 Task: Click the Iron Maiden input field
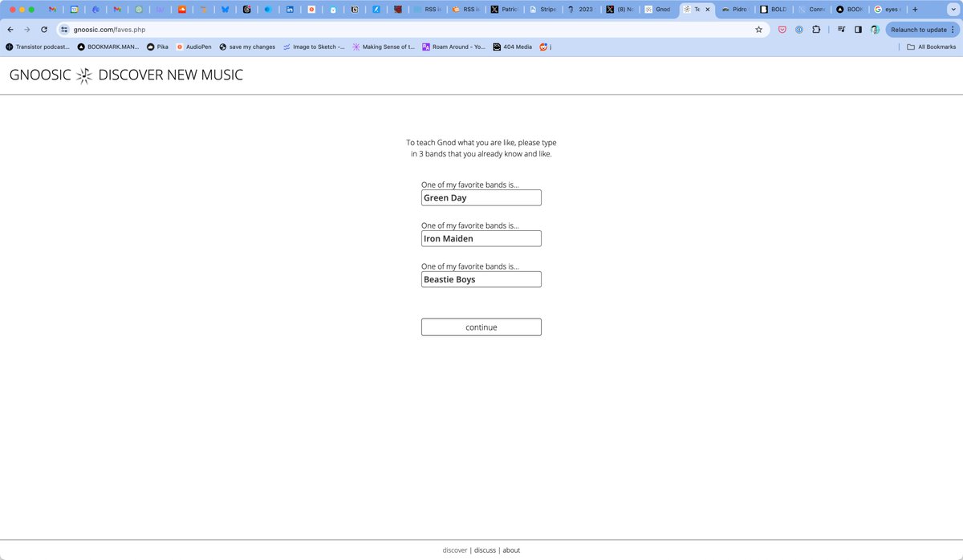481,239
